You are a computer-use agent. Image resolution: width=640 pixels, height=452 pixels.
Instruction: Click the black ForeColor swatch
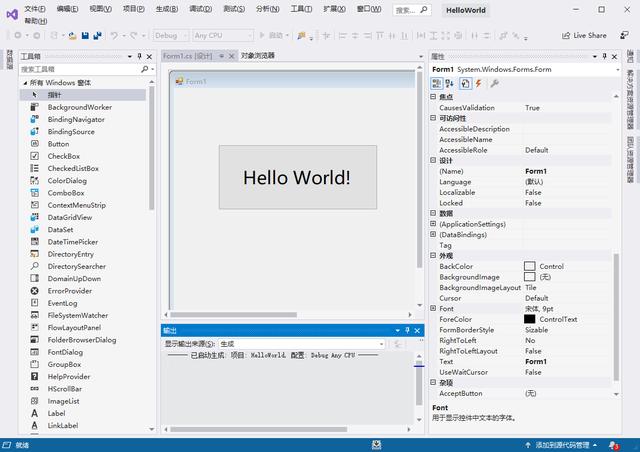529,319
